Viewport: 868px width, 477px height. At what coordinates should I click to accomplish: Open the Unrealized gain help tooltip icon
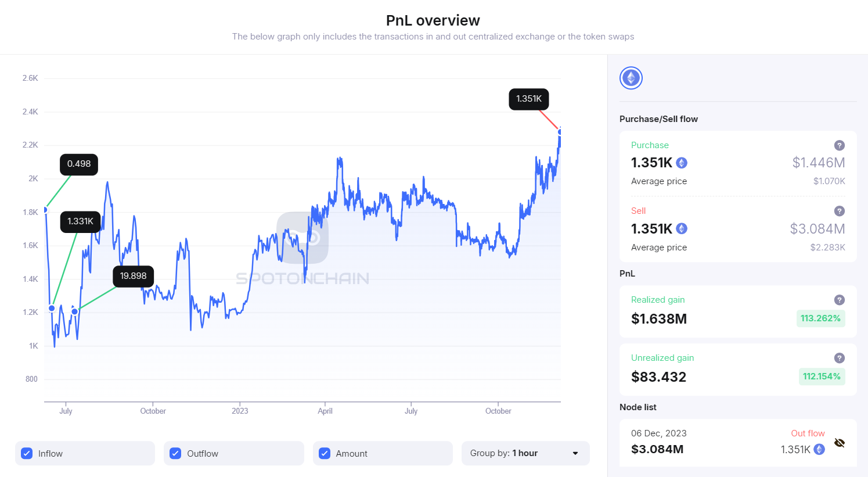(839, 358)
